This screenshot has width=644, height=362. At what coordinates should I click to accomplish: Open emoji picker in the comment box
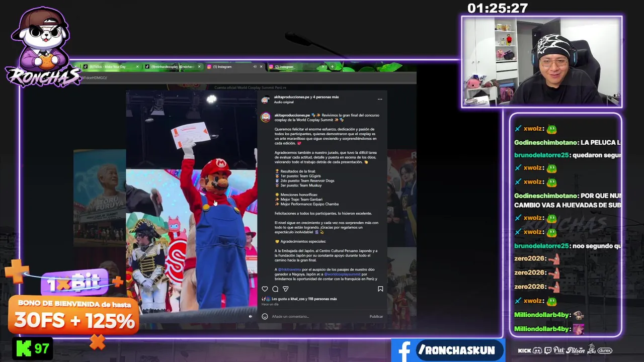265,316
